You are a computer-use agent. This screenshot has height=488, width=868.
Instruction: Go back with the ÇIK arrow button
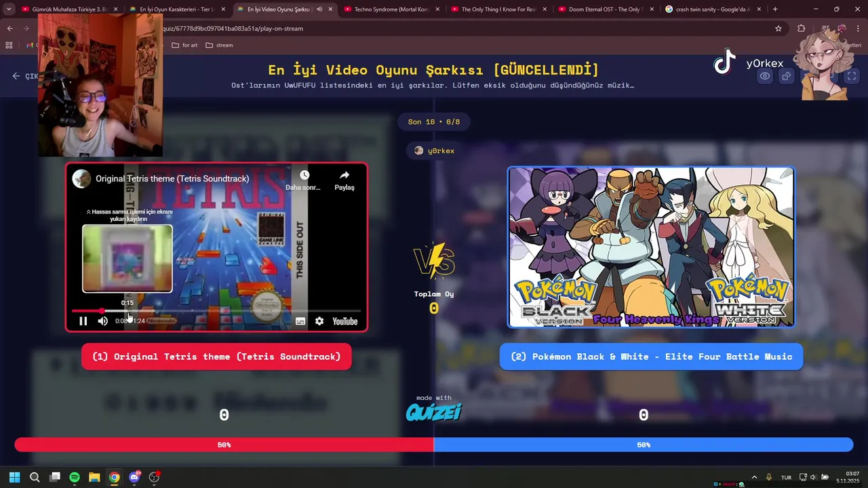(x=25, y=76)
